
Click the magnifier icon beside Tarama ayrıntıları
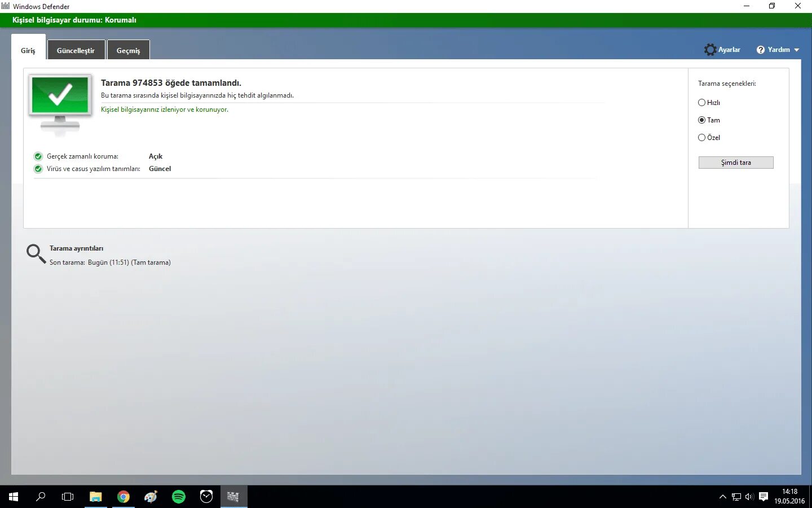(36, 254)
